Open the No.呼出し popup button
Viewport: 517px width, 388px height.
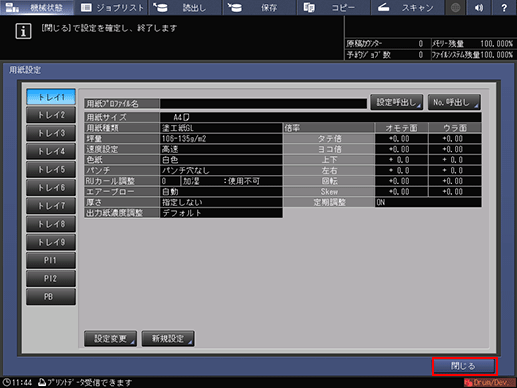tap(454, 102)
